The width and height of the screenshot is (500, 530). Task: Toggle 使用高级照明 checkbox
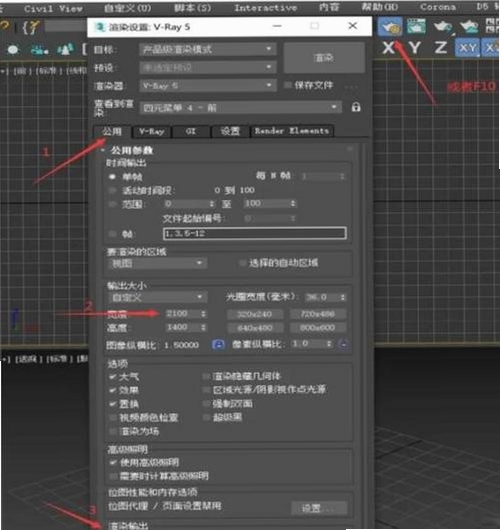[113, 462]
